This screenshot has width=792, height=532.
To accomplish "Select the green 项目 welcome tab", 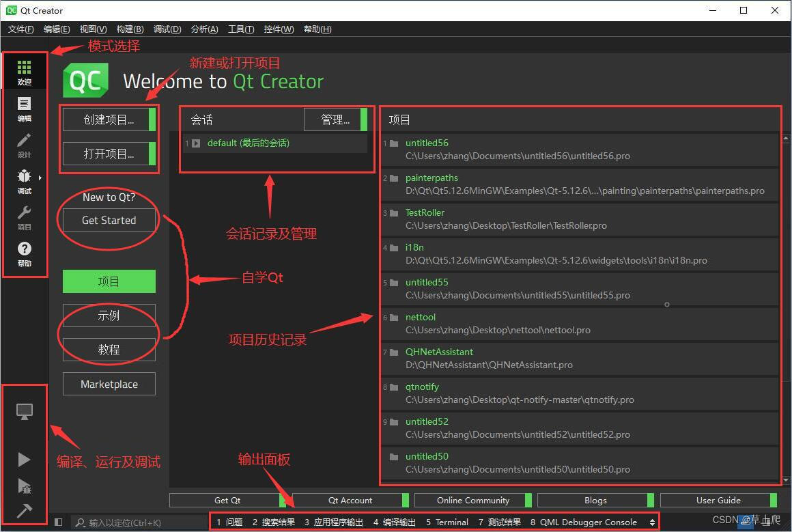I will click(x=109, y=281).
